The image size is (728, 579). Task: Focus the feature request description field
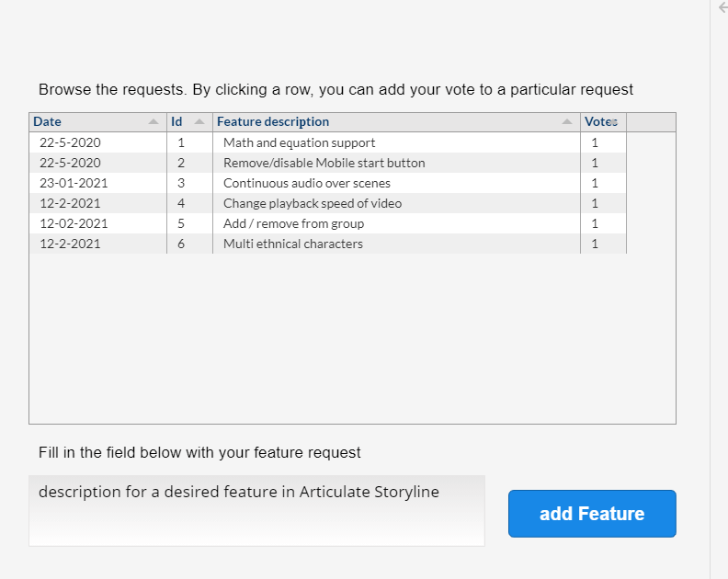tap(256, 510)
